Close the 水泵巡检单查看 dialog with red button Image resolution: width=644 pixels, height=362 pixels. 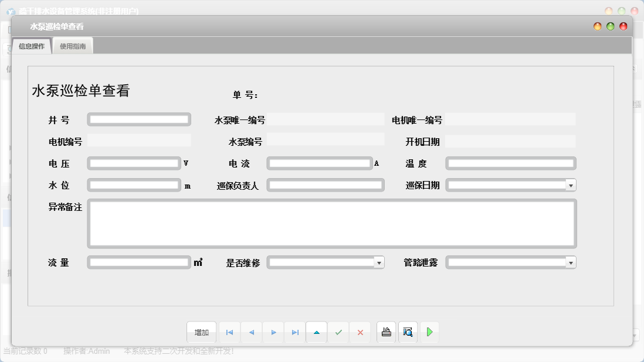(623, 26)
